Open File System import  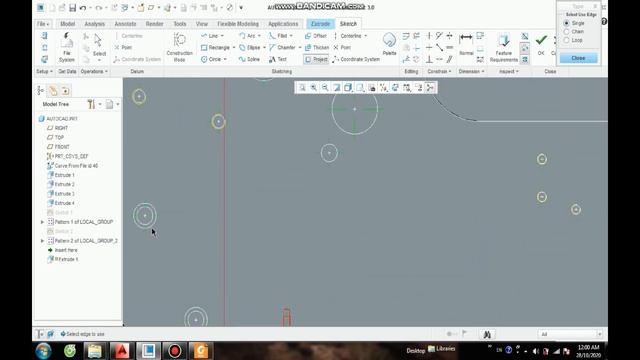click(67, 47)
